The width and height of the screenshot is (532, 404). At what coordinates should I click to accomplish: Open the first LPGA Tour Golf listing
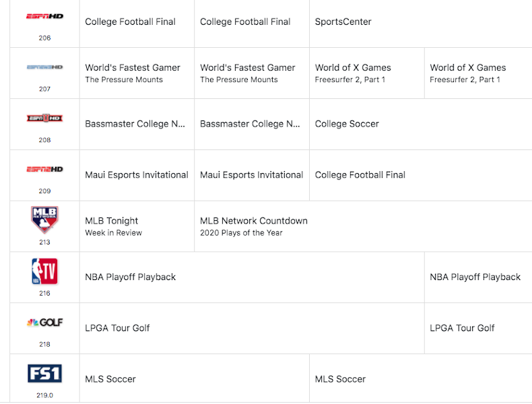[x=117, y=328]
